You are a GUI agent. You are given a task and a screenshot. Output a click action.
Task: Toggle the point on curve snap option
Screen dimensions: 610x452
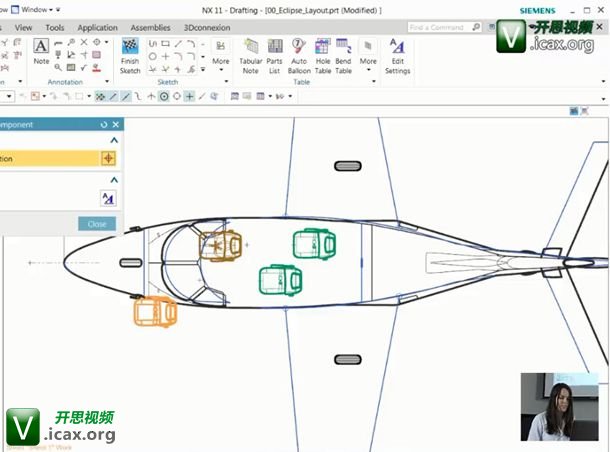[x=202, y=96]
